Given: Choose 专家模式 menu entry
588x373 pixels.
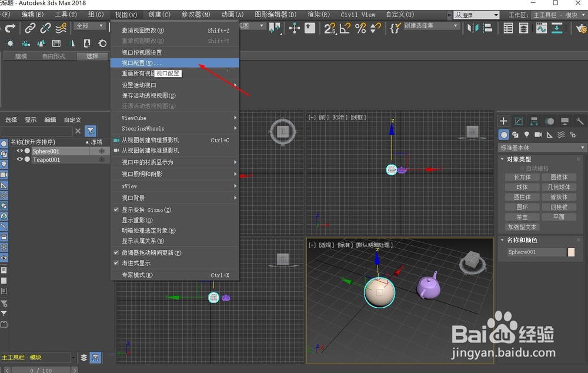Looking at the screenshot, I should 175,275.
